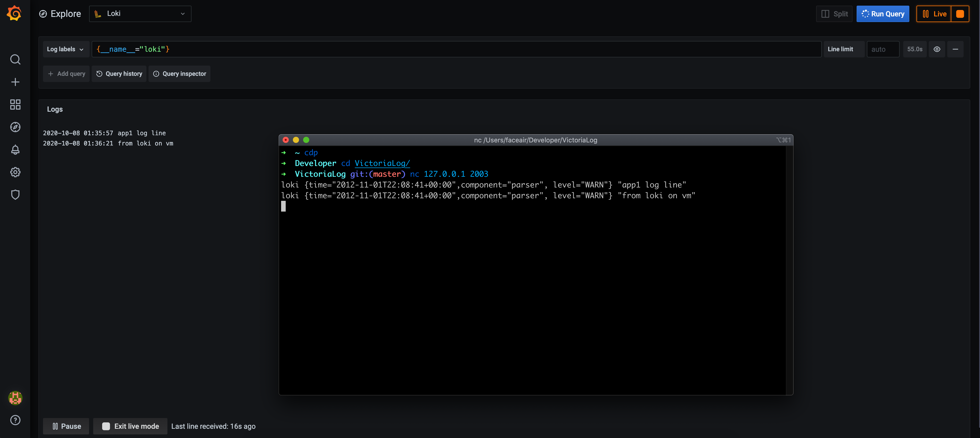Remove query using the minus button
The image size is (980, 438).
[955, 49]
